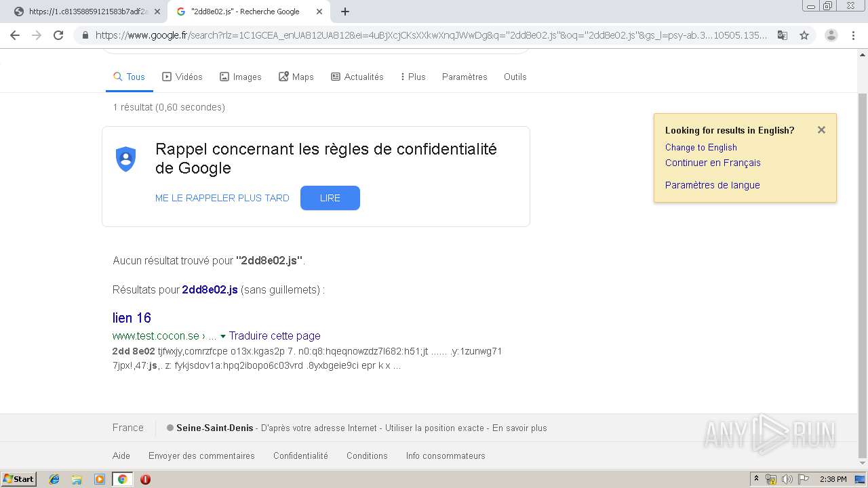
Task: Open the Chrome three-dot menu
Action: (853, 35)
